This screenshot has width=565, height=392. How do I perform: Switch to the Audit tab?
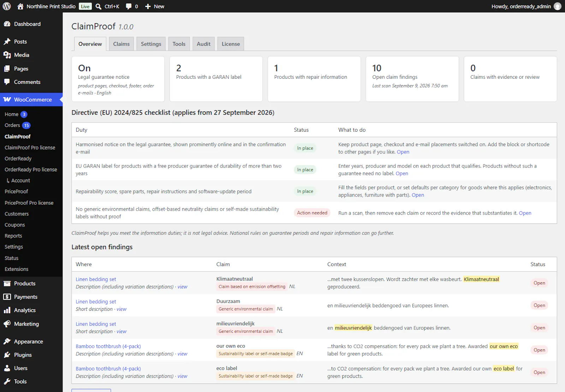pos(203,44)
